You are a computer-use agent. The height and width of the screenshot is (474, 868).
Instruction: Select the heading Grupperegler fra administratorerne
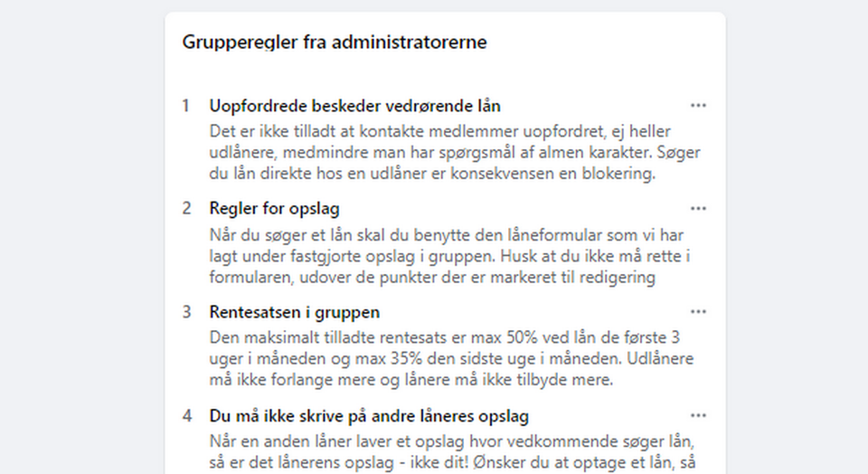[x=335, y=43]
